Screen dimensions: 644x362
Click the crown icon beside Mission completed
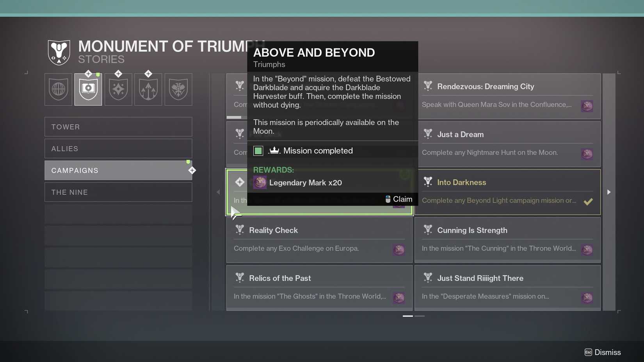coord(274,150)
